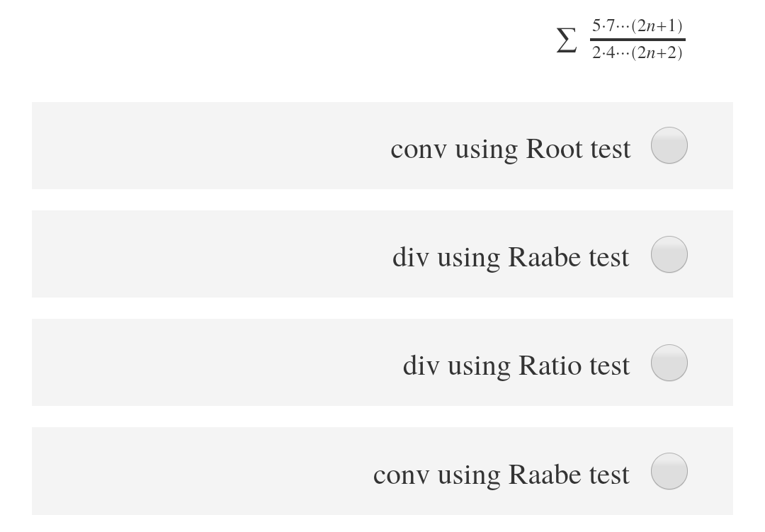Click the summation formula at the top

620,39
